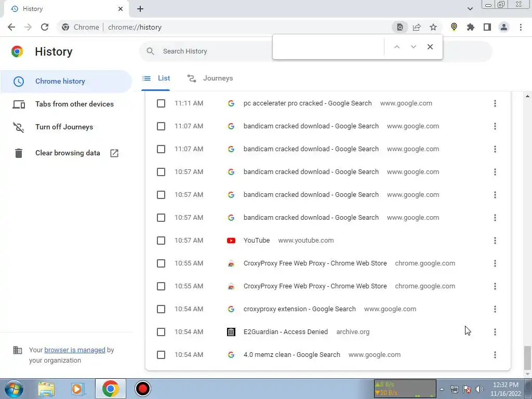This screenshot has width=532, height=399.
Task: Select Chrome history in the sidebar
Action: click(x=66, y=81)
